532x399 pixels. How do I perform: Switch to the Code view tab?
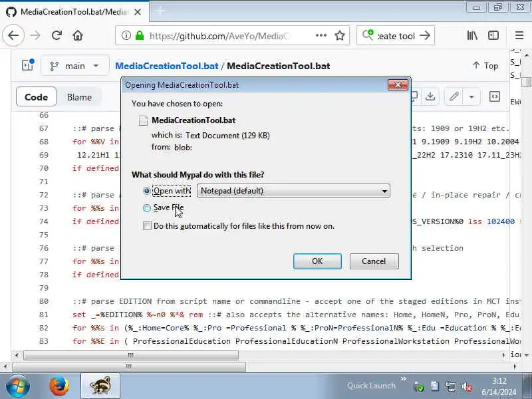pos(36,97)
